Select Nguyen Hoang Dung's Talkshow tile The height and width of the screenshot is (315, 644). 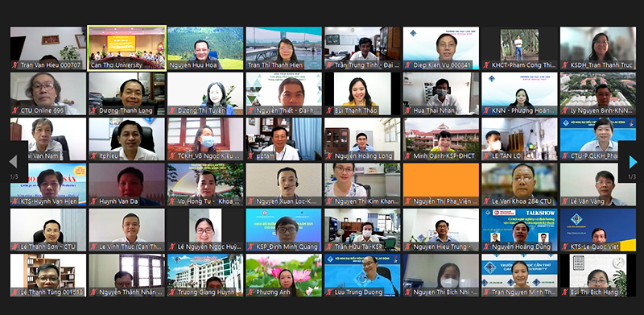pos(519,230)
